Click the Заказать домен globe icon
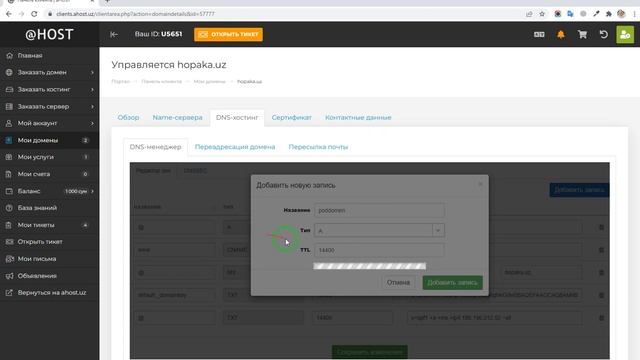This screenshot has height=360, width=640. [x=9, y=72]
